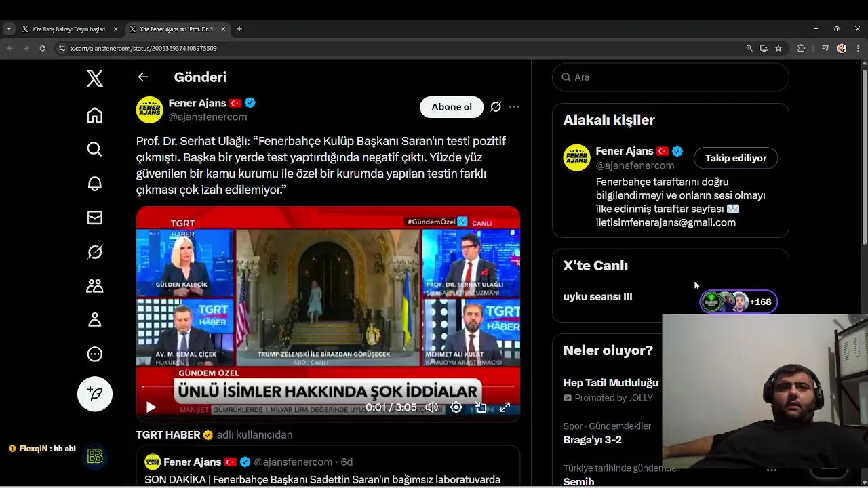The width and height of the screenshot is (868, 488).
Task: Open the Hep Tatil Mutluluğu promoted trend
Action: coord(611,383)
